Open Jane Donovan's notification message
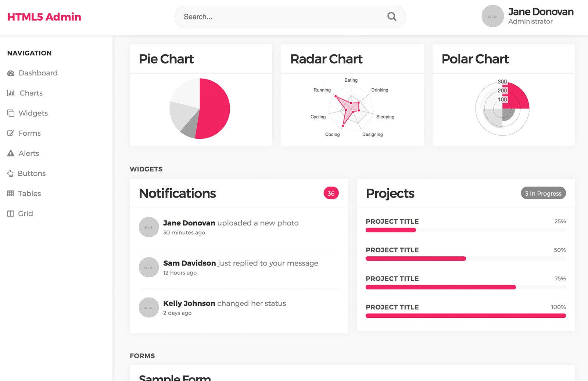Image resolution: width=588 pixels, height=381 pixels. click(x=230, y=223)
